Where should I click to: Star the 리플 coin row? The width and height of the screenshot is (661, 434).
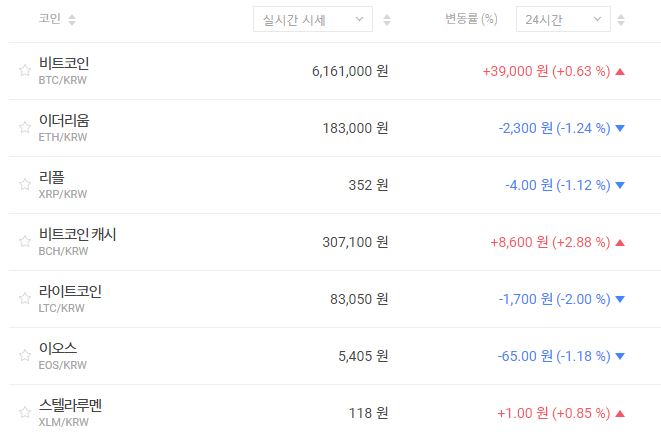click(x=25, y=185)
